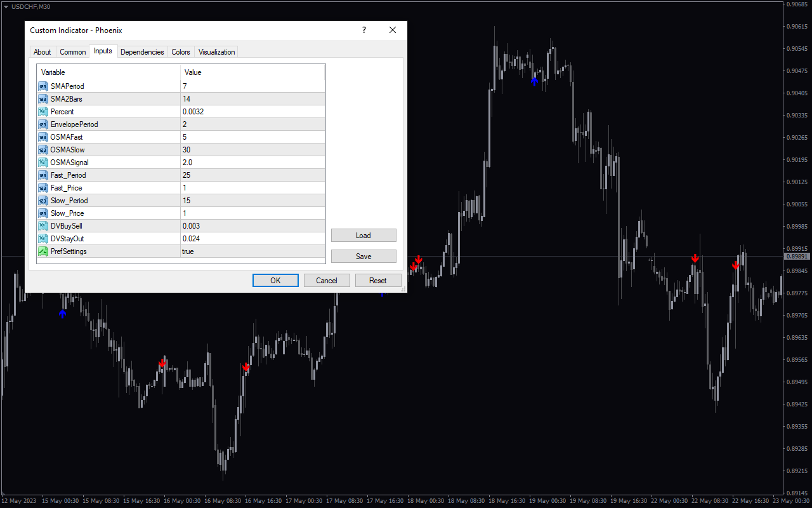Viewport: 812px width, 508px height.
Task: Click the red sell arrow near 16 May 00:30
Action: pos(162,363)
